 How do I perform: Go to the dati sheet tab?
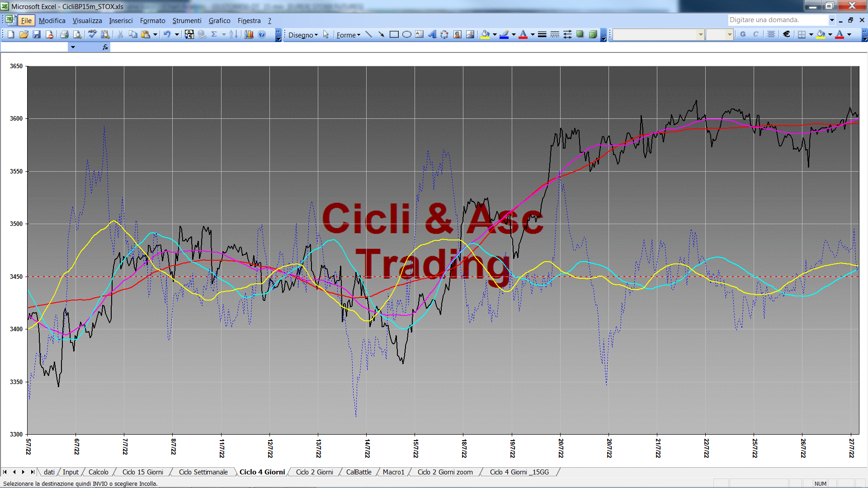[49, 472]
